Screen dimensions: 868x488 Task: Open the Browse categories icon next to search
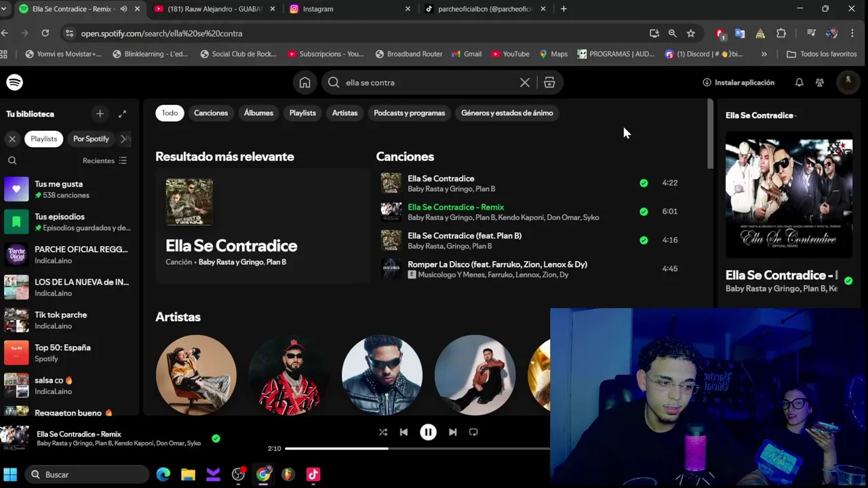point(549,82)
